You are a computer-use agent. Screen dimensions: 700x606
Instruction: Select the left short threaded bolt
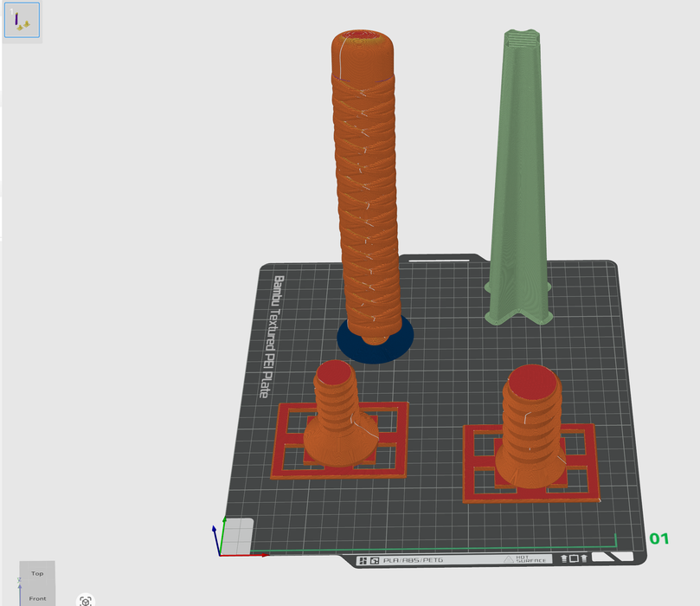[x=338, y=416]
